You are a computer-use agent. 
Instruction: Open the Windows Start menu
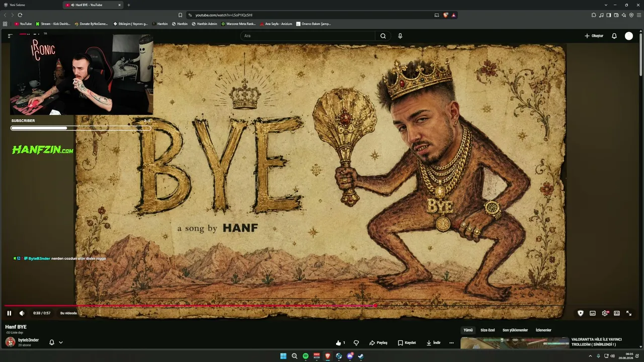(x=283, y=356)
